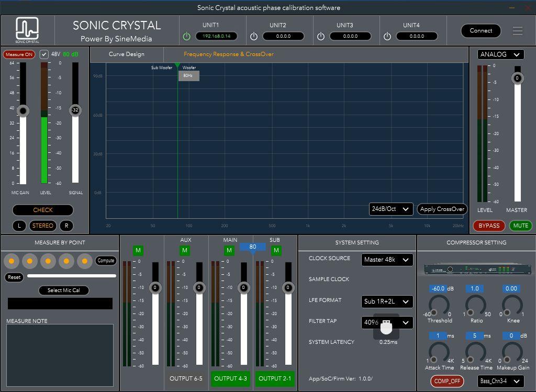The width and height of the screenshot is (536, 392).
Task: Open the ANALOG input dropdown
Action: (500, 54)
